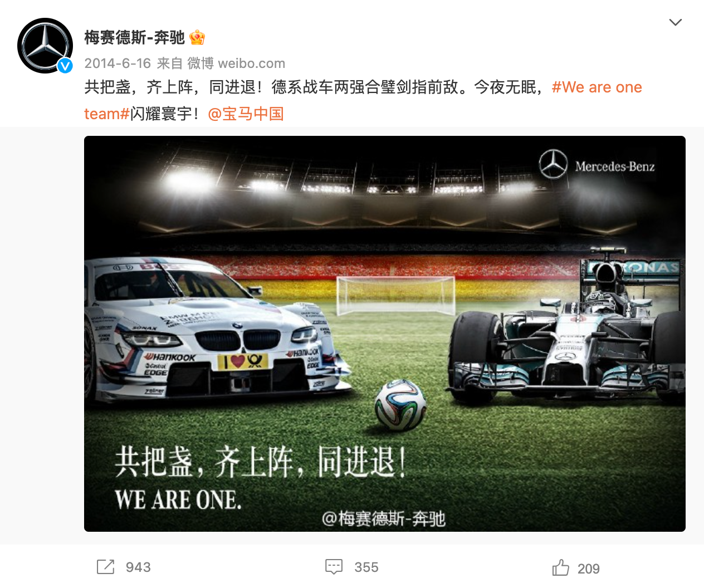The width and height of the screenshot is (704, 588).
Task: Open the Mercedes-Benz profile avatar
Action: click(45, 46)
